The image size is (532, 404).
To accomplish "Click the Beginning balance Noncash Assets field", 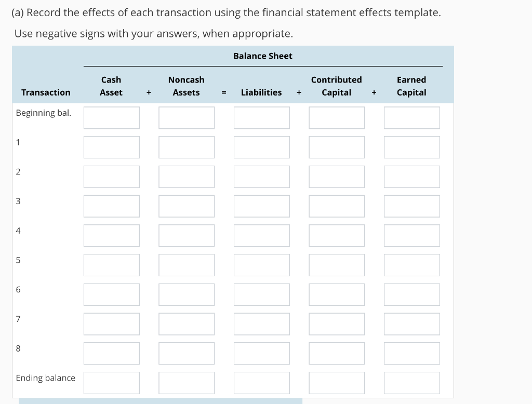I will pyautogui.click(x=186, y=117).
